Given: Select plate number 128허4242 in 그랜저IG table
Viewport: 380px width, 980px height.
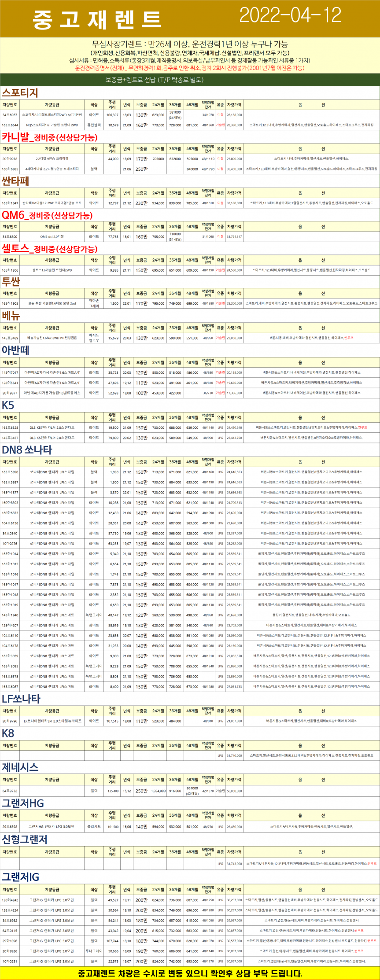Looking at the screenshot, I should pos(10,900).
